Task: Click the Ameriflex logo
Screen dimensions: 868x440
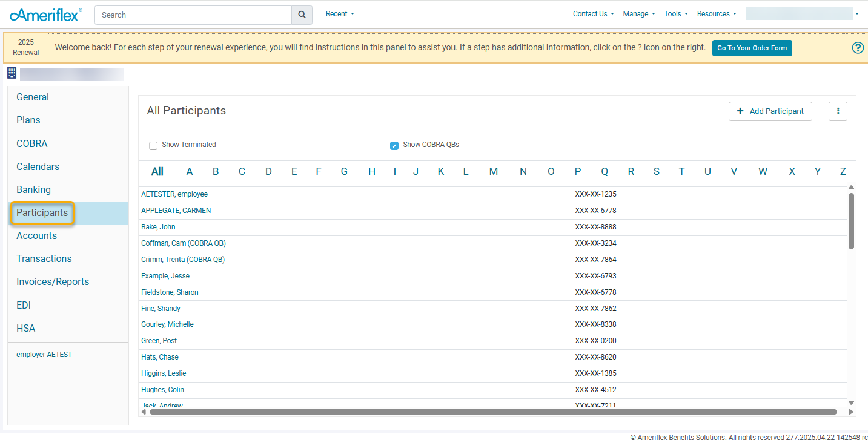Action: click(x=45, y=15)
